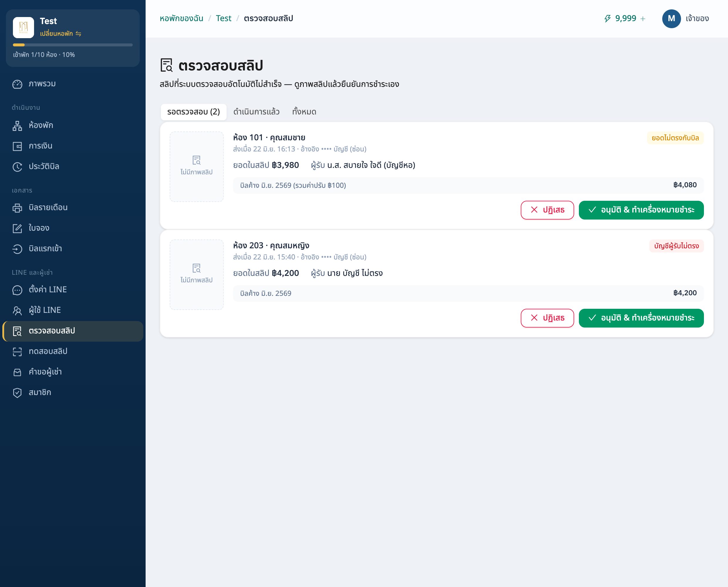Click the ใบจอง edit icon
728x587 pixels.
click(x=17, y=228)
